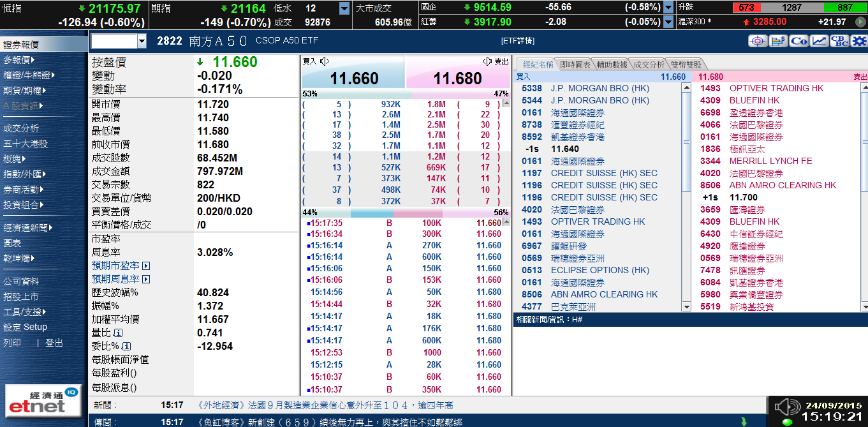Click the etnet 經濟通 logo
Image resolution: width=868 pixels, height=427 pixels.
coord(44,401)
